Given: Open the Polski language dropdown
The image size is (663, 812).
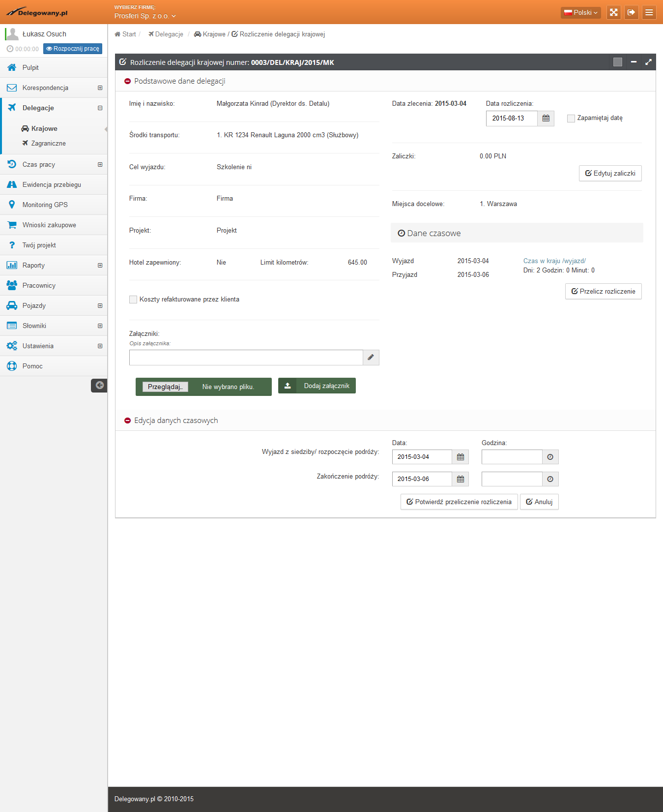Looking at the screenshot, I should pos(580,12).
